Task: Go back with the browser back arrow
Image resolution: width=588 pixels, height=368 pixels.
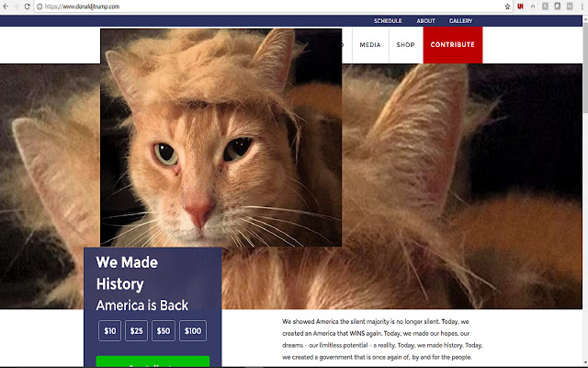Action: 6,6
